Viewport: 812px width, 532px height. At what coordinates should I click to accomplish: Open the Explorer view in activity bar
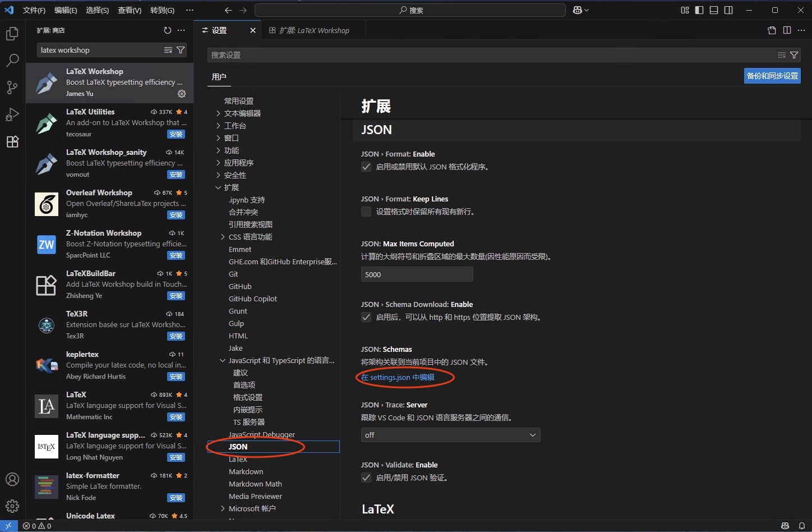coord(12,34)
